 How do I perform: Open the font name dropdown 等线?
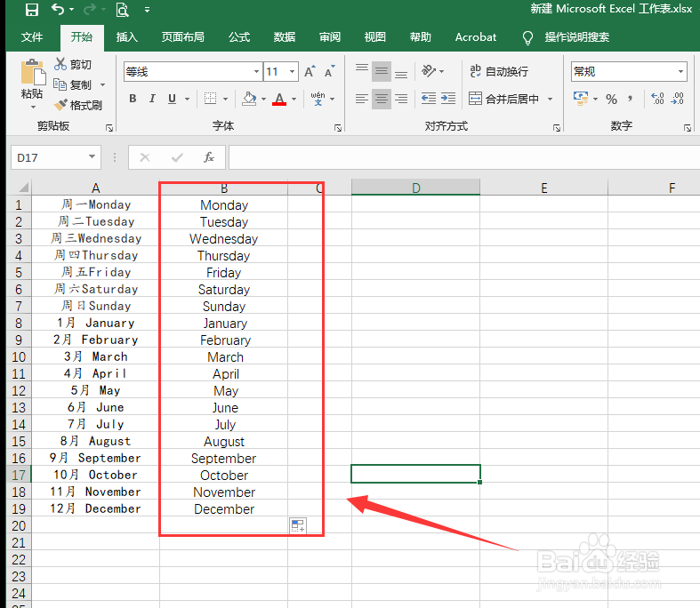pyautogui.click(x=256, y=71)
